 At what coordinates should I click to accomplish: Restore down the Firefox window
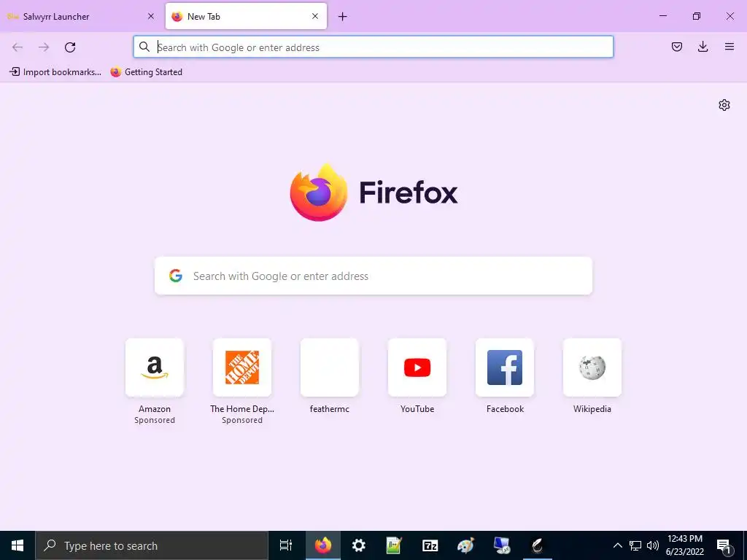coord(697,16)
